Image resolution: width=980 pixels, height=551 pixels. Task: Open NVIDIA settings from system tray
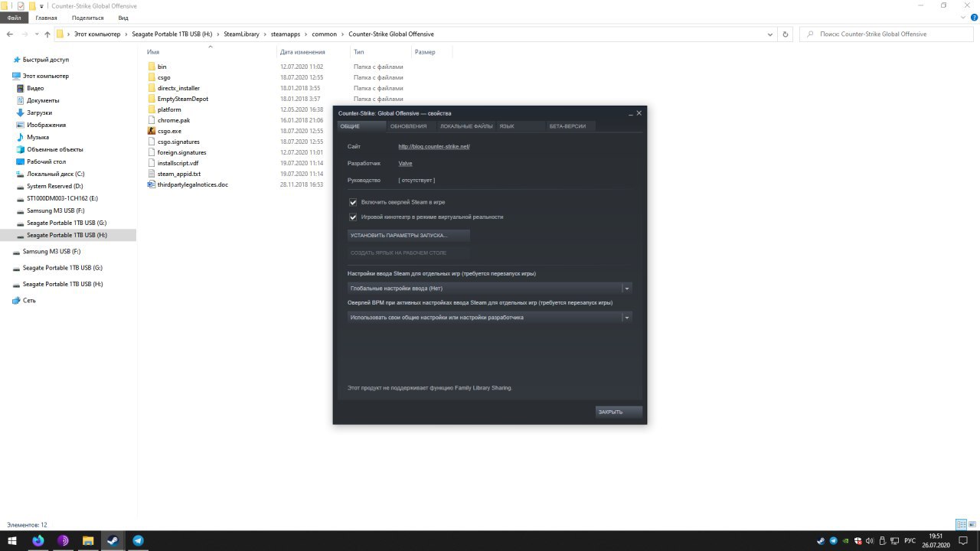pos(846,540)
